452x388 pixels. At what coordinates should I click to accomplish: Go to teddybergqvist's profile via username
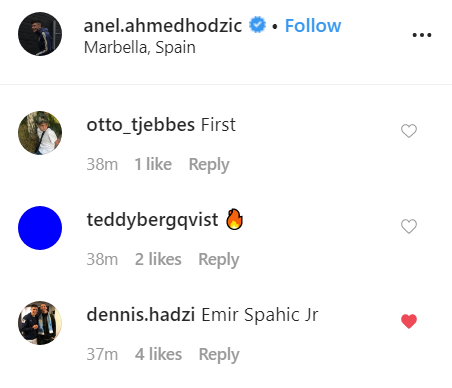(152, 220)
